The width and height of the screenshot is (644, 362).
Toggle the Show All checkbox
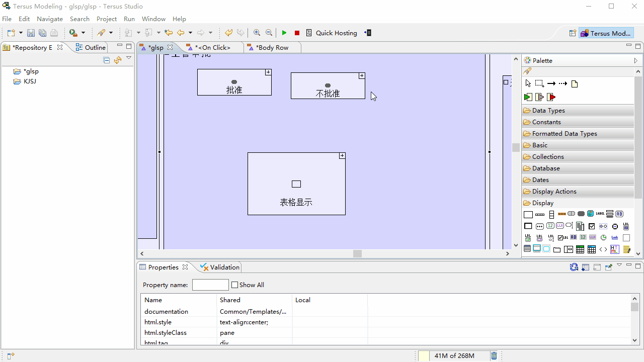[x=234, y=285]
